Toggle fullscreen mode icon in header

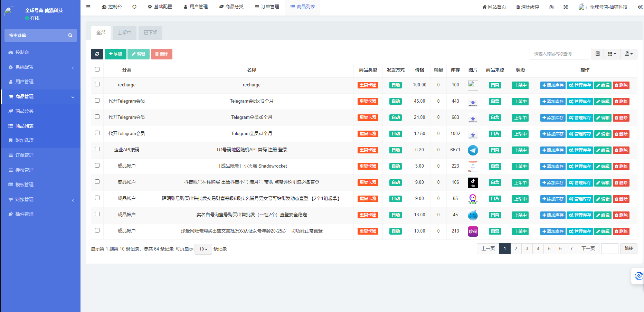click(566, 7)
